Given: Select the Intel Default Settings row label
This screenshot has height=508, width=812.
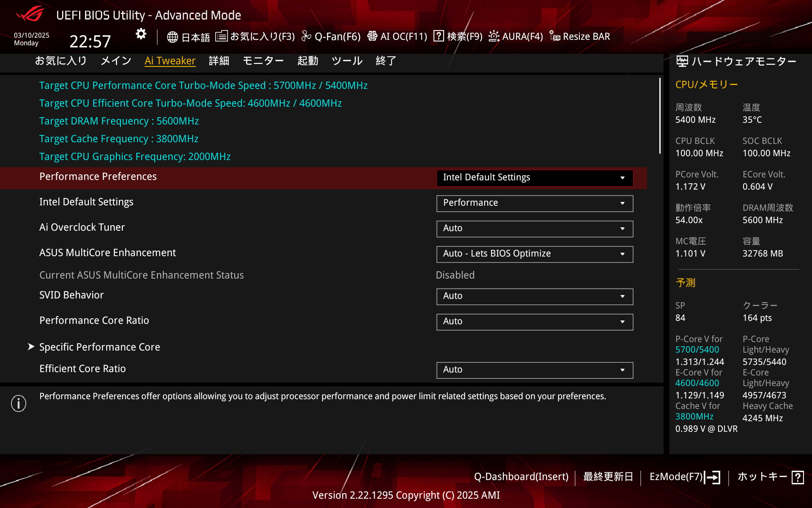Looking at the screenshot, I should [x=86, y=202].
